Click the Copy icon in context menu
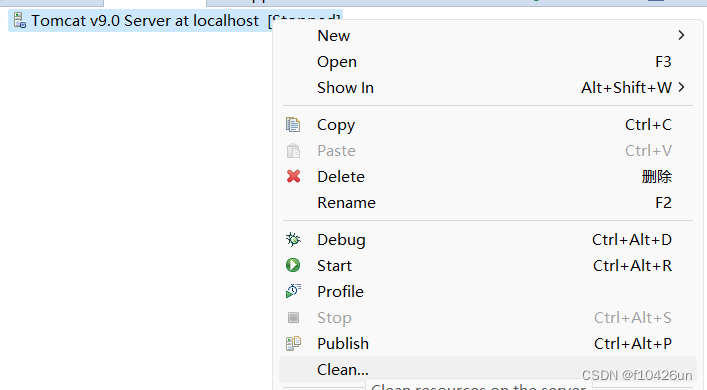The width and height of the screenshot is (707, 390). [293, 125]
